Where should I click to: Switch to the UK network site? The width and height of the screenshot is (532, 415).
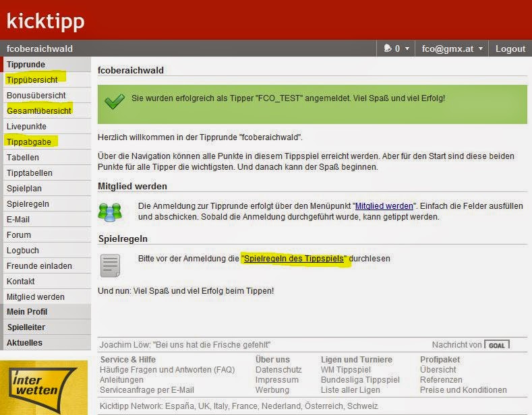(204, 406)
